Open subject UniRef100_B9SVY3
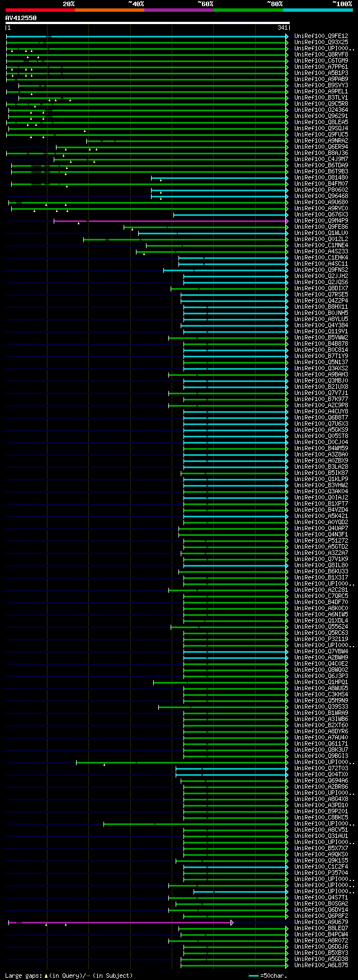The width and height of the screenshot is (358, 980). click(x=321, y=86)
